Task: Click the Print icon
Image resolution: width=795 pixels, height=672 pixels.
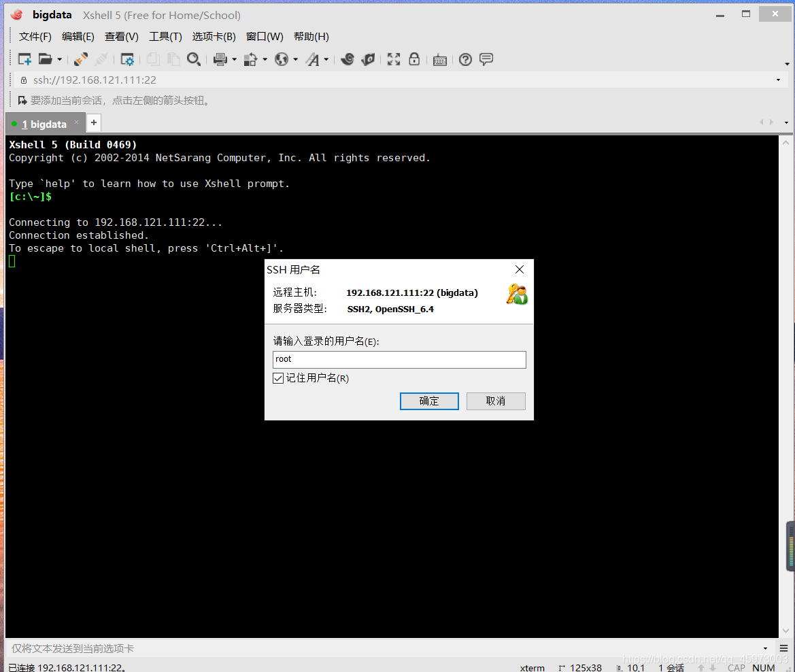Action: [220, 59]
